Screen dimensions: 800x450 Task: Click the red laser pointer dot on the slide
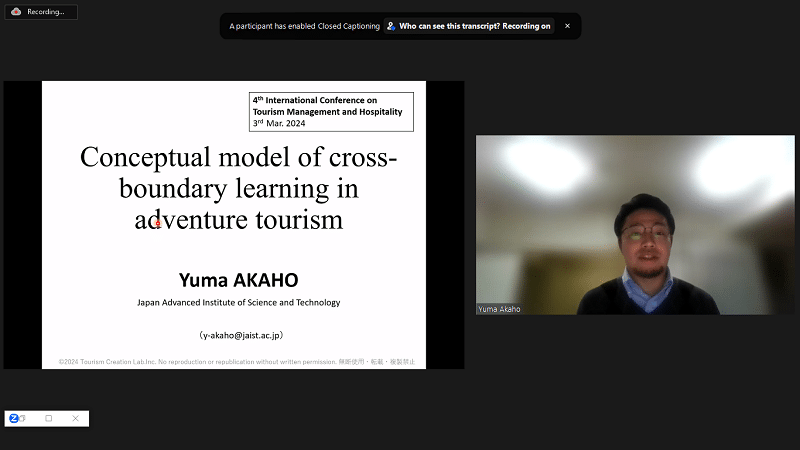(x=157, y=223)
